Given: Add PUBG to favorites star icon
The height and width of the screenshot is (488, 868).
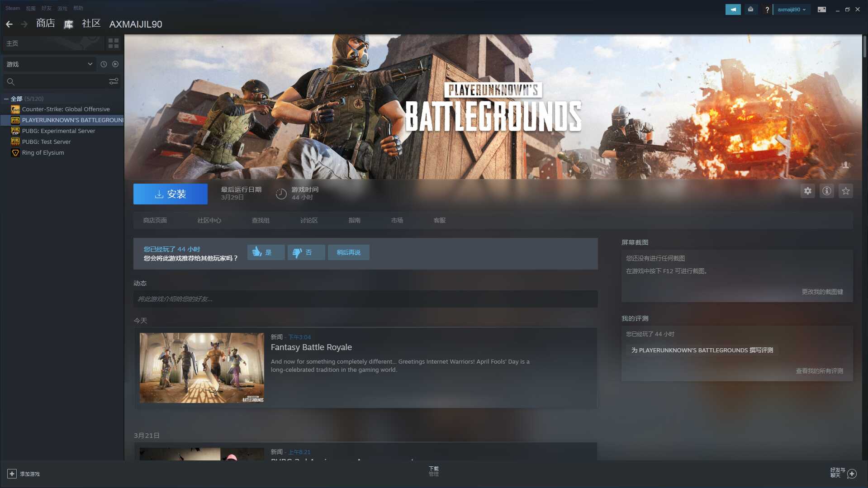Looking at the screenshot, I should coord(845,191).
